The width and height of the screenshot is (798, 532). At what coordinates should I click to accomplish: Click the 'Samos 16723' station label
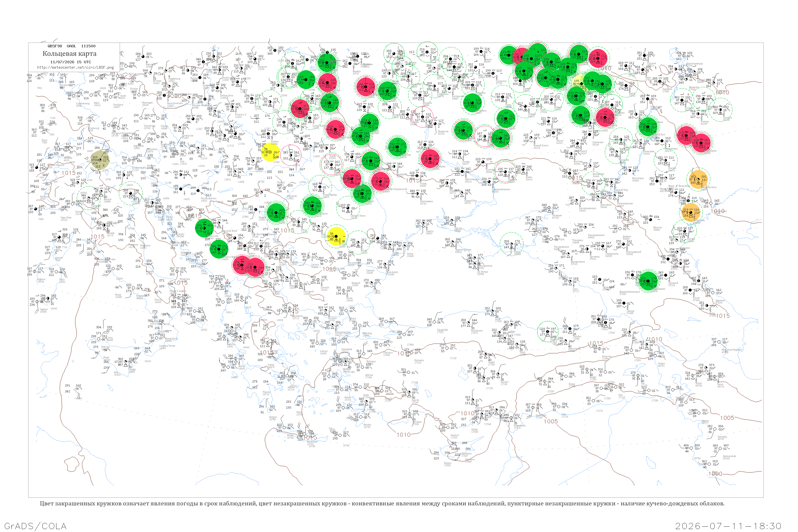347,399
